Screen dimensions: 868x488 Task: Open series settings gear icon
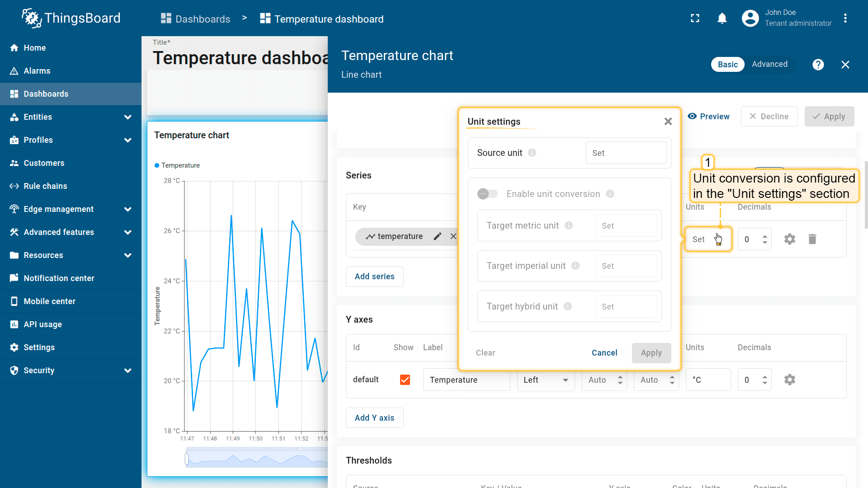789,239
